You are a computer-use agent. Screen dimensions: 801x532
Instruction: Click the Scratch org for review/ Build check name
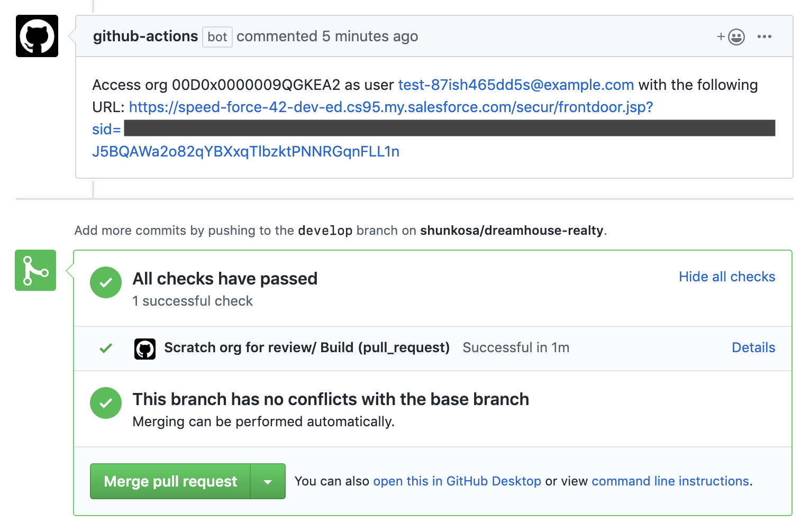(x=307, y=347)
